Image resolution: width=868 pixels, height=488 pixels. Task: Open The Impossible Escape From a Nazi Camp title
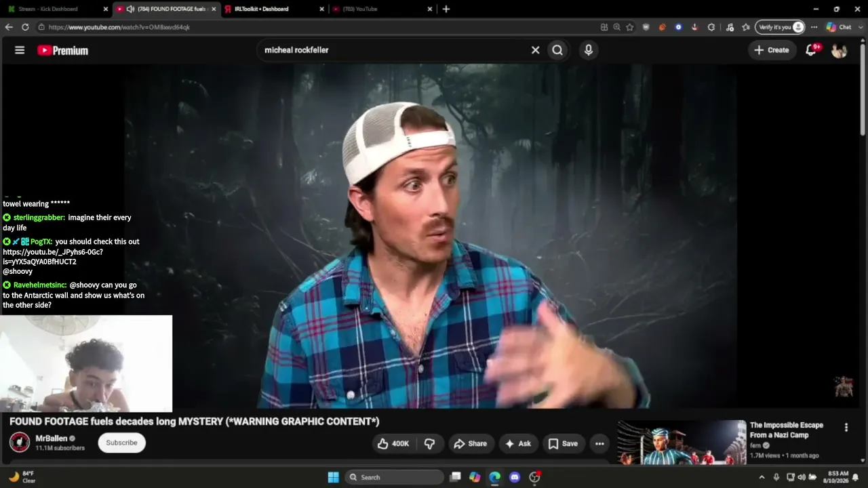(787, 430)
